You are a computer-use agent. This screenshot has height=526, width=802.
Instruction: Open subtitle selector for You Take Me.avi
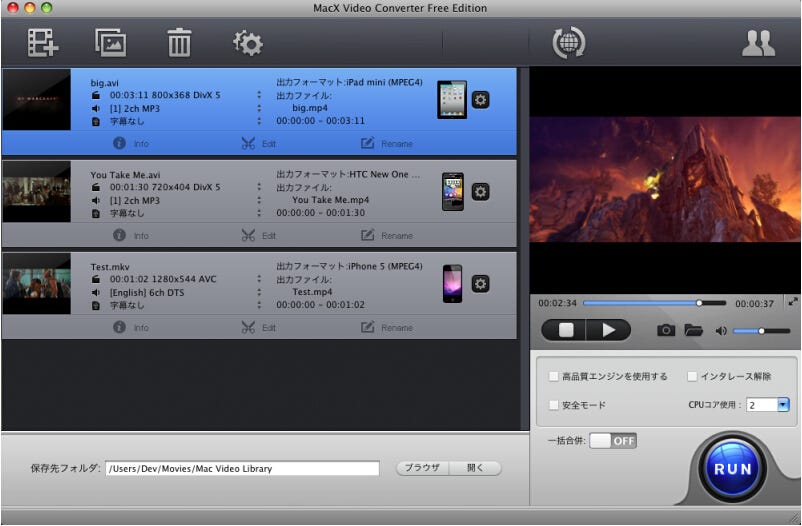[259, 213]
